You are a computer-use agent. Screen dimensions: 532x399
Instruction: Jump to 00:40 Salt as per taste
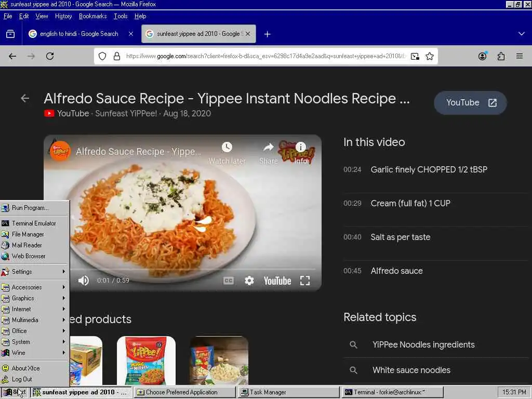tap(387, 237)
